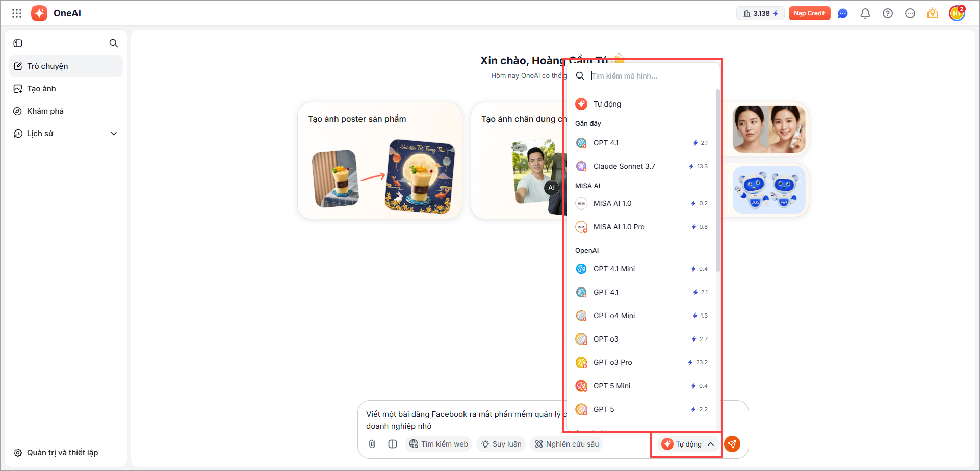Toggle Suy luận reasoning mode

[501, 444]
